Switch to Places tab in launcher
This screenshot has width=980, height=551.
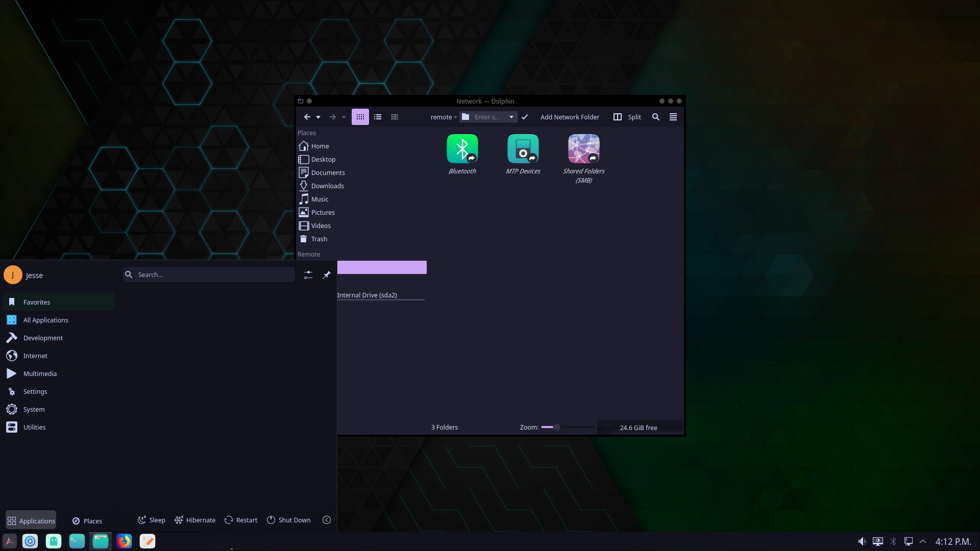tap(87, 520)
